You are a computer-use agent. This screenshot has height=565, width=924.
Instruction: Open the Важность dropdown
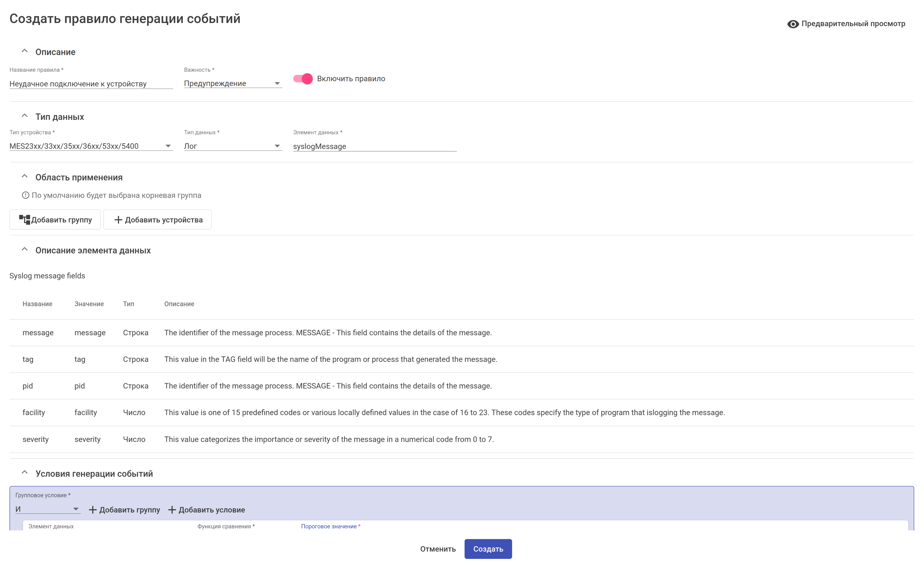232,83
